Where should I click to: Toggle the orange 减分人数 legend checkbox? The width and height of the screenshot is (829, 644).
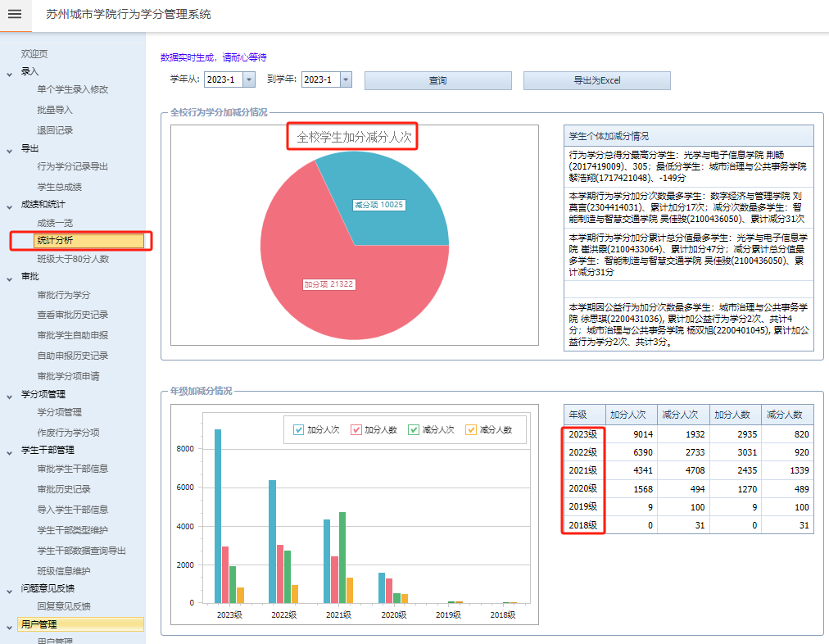[x=471, y=429]
